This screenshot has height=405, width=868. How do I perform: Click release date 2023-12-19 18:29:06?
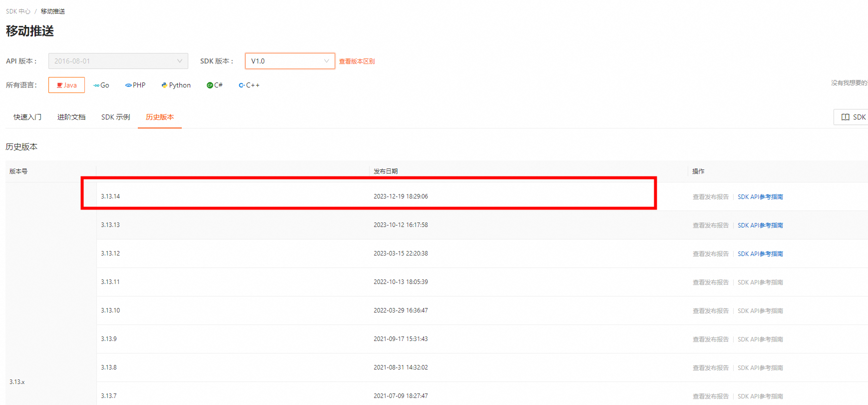(x=401, y=196)
